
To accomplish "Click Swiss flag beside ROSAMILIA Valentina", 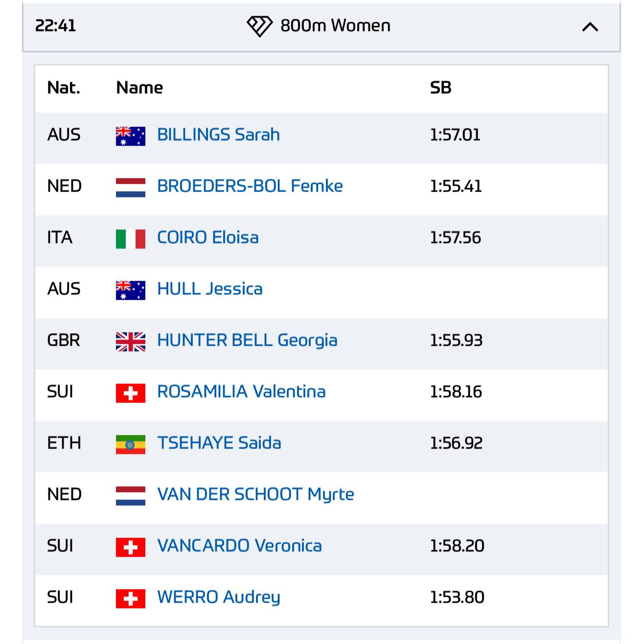I will (131, 393).
